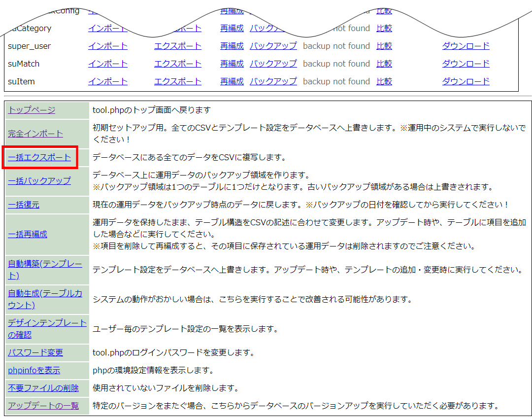Run エクスポート for the suMatch table

point(177,64)
